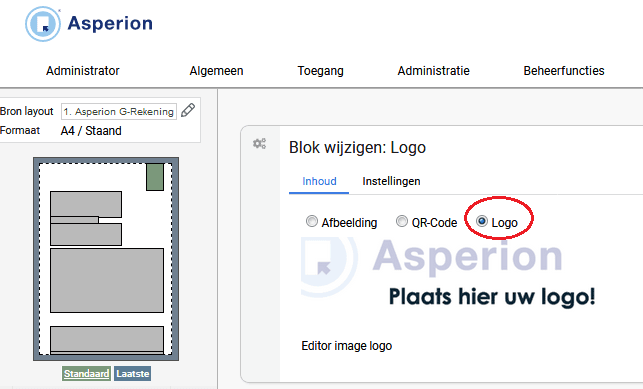Click the Asperion logo in the header
643x389 pixels.
(x=89, y=24)
